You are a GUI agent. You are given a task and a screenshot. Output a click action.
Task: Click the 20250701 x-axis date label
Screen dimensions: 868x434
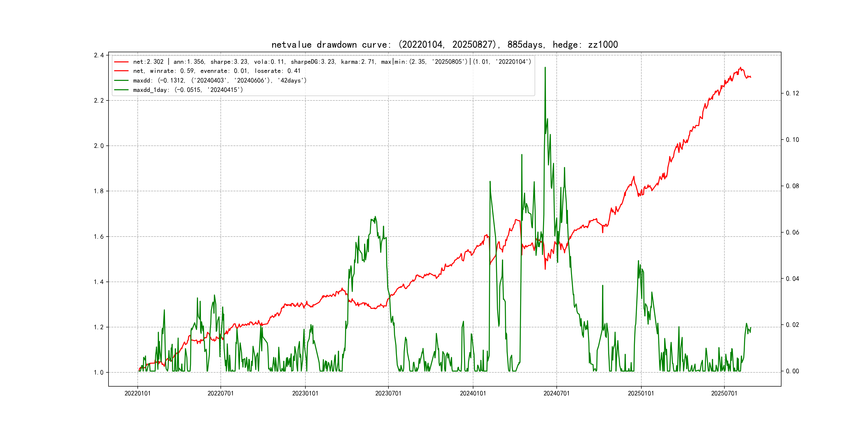pos(724,393)
